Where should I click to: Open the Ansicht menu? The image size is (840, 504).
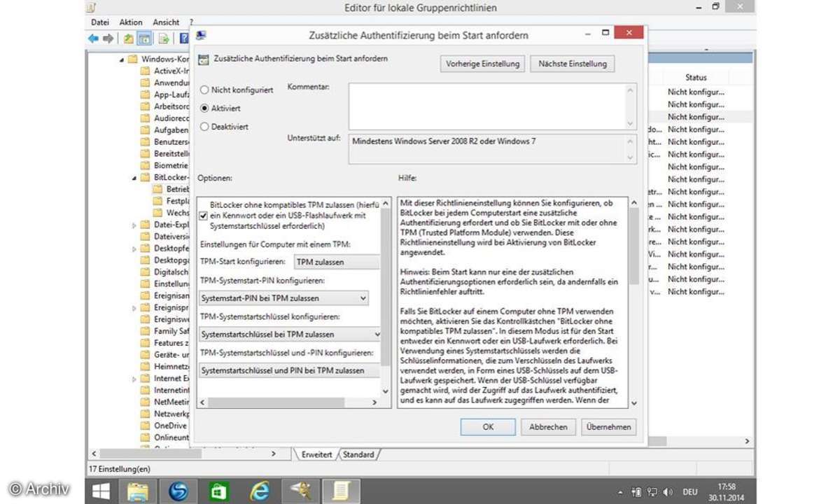pyautogui.click(x=166, y=22)
